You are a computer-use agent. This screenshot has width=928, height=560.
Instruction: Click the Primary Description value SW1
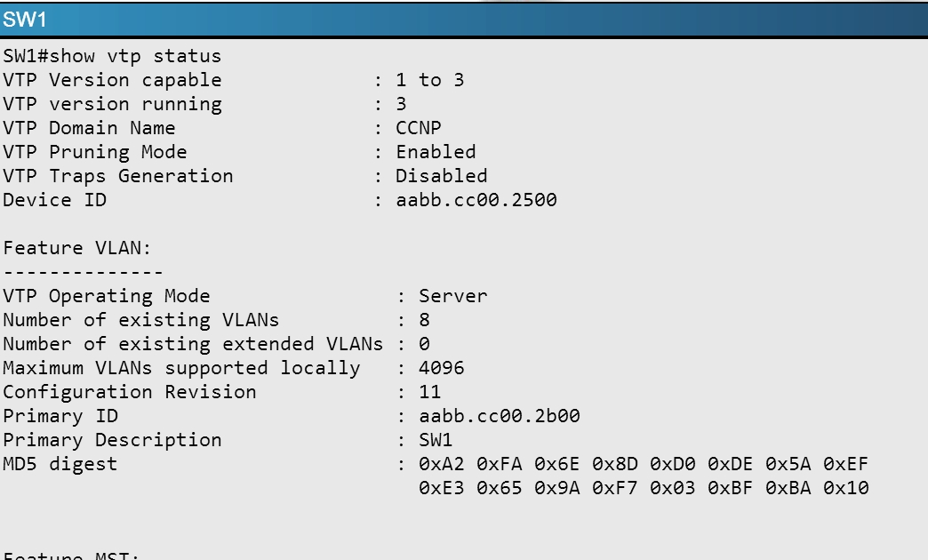436,440
